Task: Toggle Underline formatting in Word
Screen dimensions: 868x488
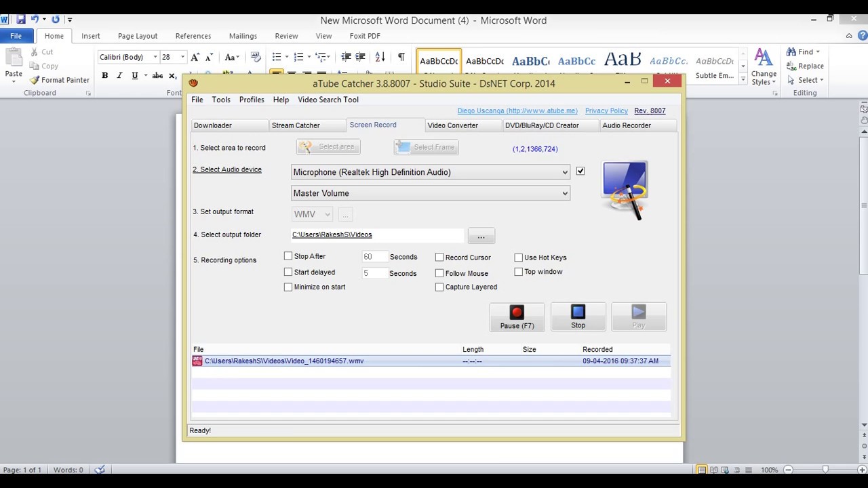Action: (x=134, y=76)
